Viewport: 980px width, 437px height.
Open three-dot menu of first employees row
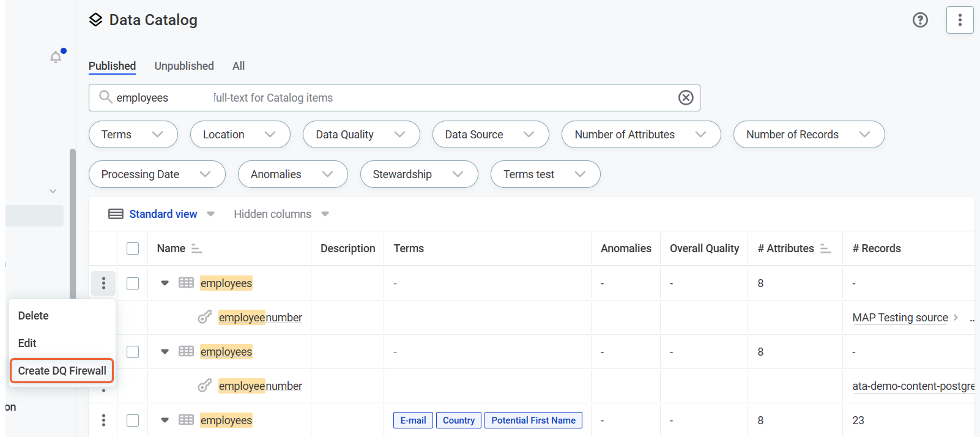[x=103, y=283]
